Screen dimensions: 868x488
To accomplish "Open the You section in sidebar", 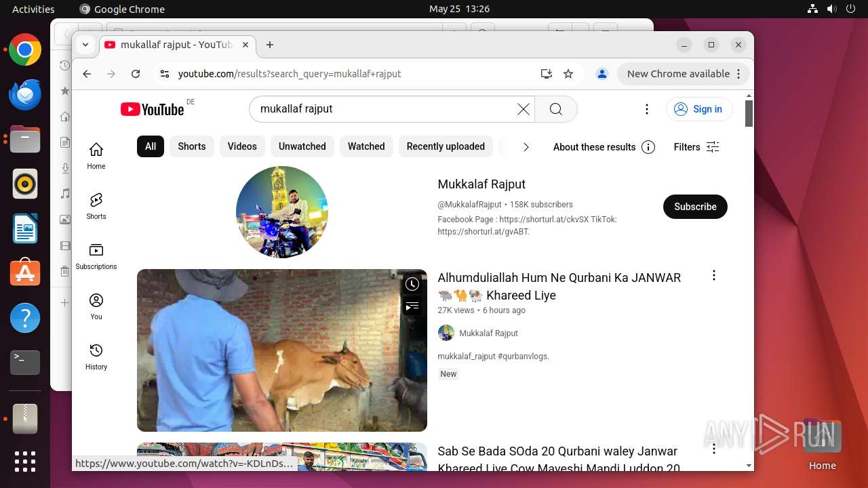I will [x=96, y=306].
